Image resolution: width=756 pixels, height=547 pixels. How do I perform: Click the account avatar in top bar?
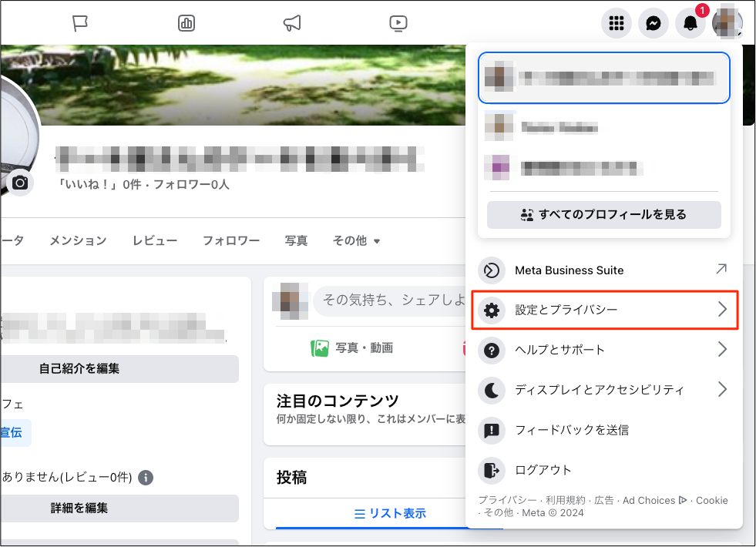pos(727,22)
